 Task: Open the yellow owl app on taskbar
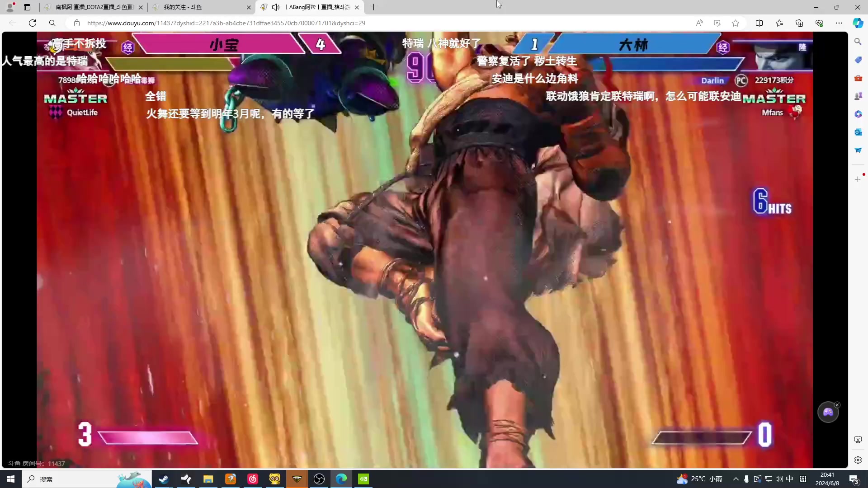(274, 479)
